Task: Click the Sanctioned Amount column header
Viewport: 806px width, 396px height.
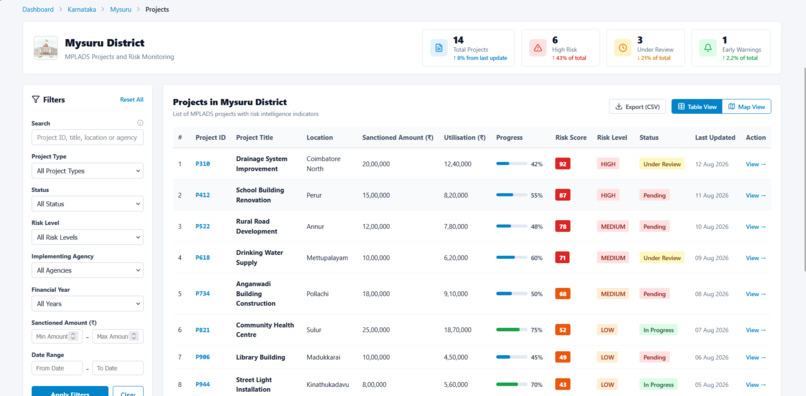Action: [x=397, y=137]
